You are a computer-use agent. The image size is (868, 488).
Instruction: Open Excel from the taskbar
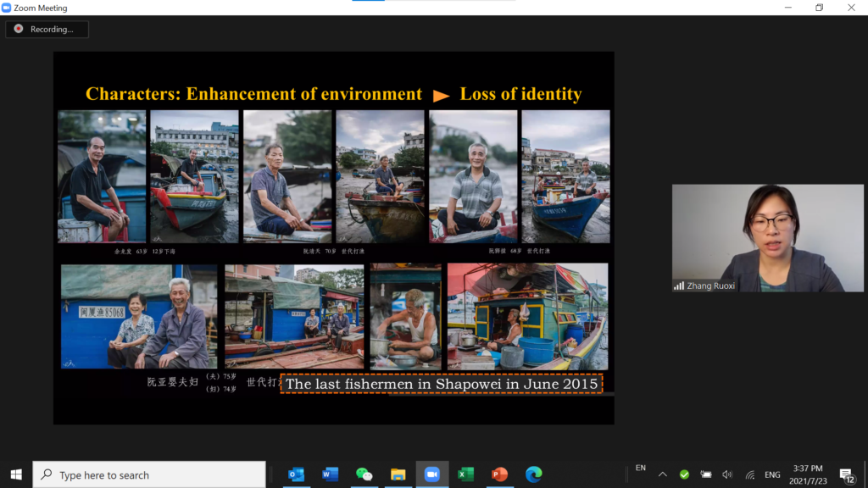(465, 474)
